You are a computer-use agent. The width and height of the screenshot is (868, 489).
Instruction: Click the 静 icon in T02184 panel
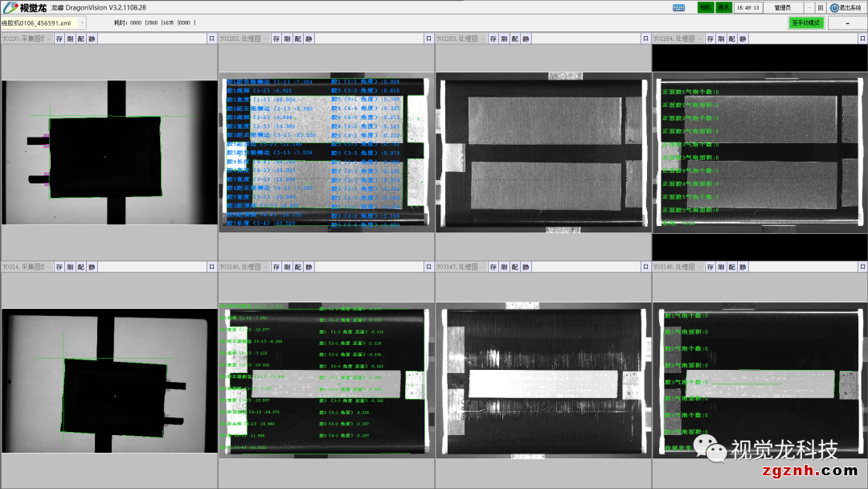(x=743, y=39)
